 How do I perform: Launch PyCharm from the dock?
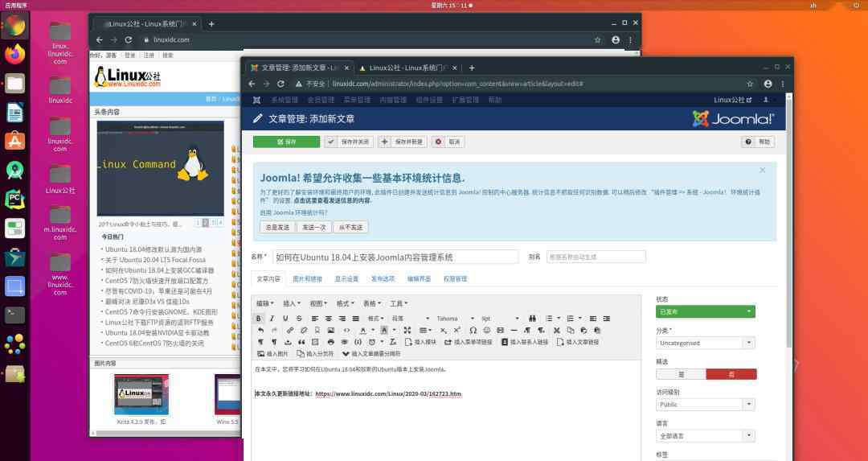pos(15,199)
